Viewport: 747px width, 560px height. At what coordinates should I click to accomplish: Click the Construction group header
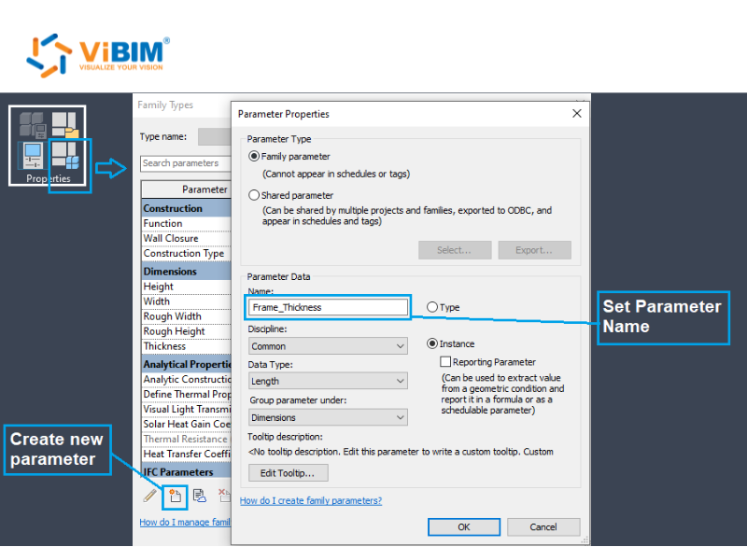(x=186, y=208)
